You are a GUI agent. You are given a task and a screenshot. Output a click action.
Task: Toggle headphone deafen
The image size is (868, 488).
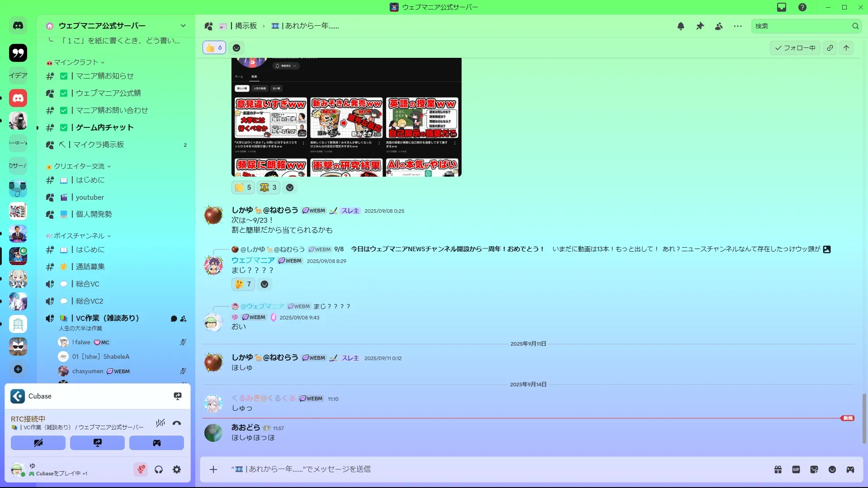click(x=159, y=469)
